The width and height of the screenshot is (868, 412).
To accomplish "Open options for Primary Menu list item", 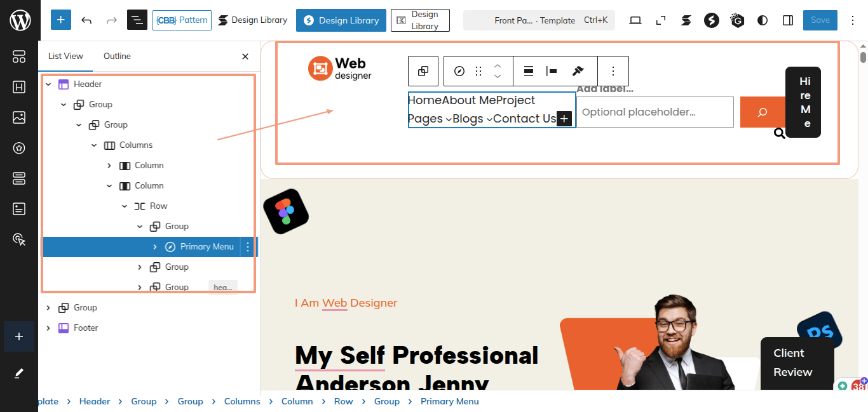I will 248,247.
